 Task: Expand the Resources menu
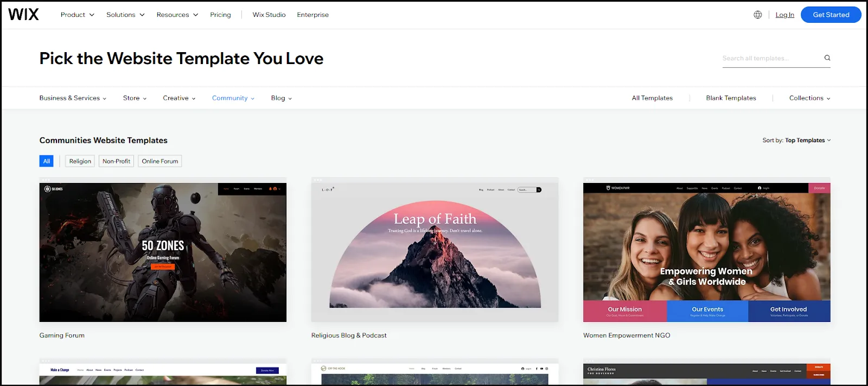pyautogui.click(x=177, y=15)
